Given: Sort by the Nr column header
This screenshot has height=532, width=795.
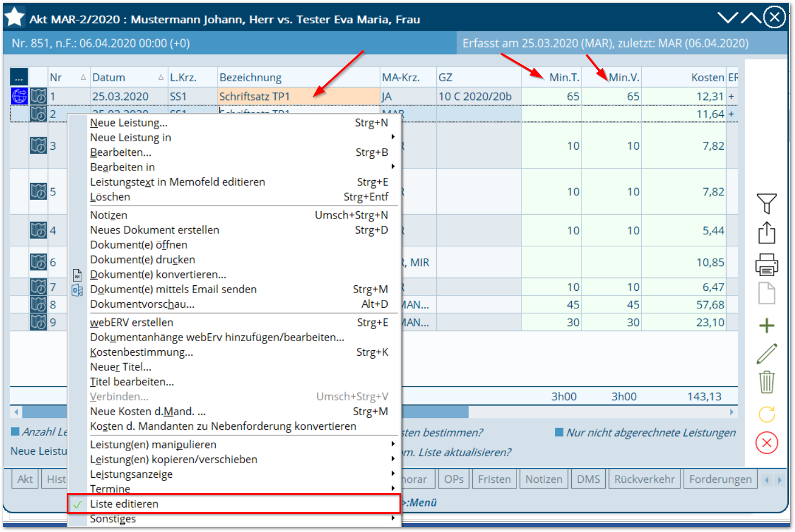Looking at the screenshot, I should (x=69, y=77).
